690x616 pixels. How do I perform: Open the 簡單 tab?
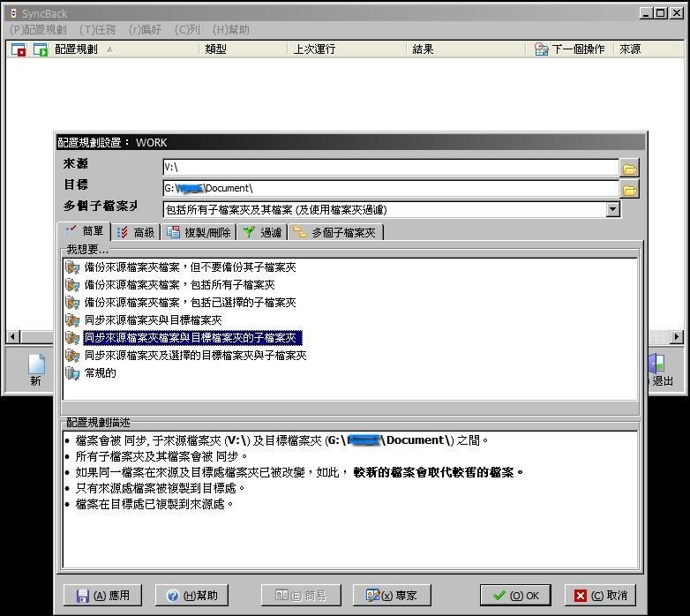(84, 231)
